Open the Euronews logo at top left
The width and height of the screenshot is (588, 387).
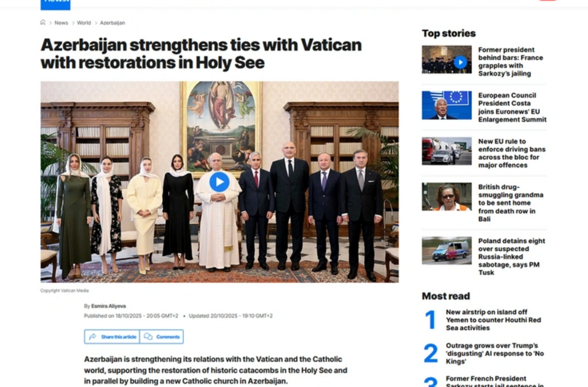(x=55, y=4)
